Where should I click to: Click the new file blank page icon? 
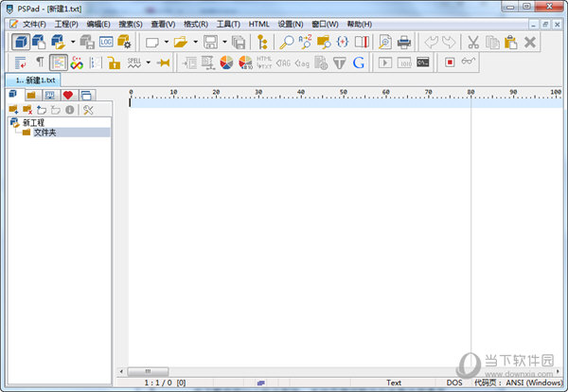(x=152, y=43)
